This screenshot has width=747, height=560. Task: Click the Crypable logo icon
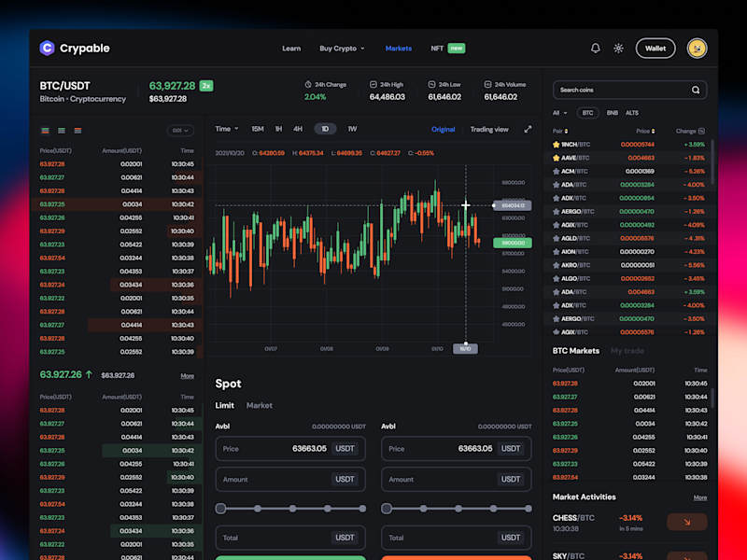tap(48, 49)
